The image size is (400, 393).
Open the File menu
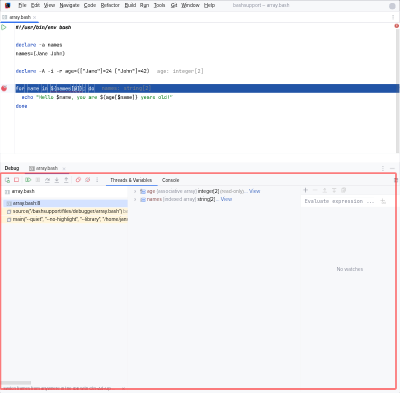pyautogui.click(x=22, y=5)
